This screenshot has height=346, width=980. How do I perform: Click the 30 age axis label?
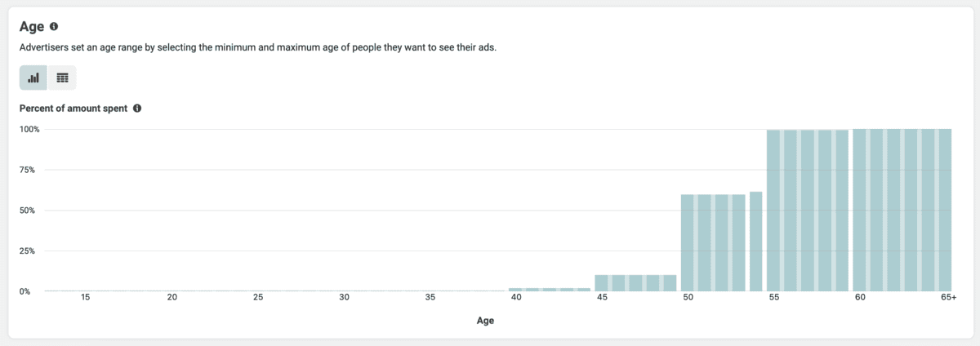[x=344, y=299]
